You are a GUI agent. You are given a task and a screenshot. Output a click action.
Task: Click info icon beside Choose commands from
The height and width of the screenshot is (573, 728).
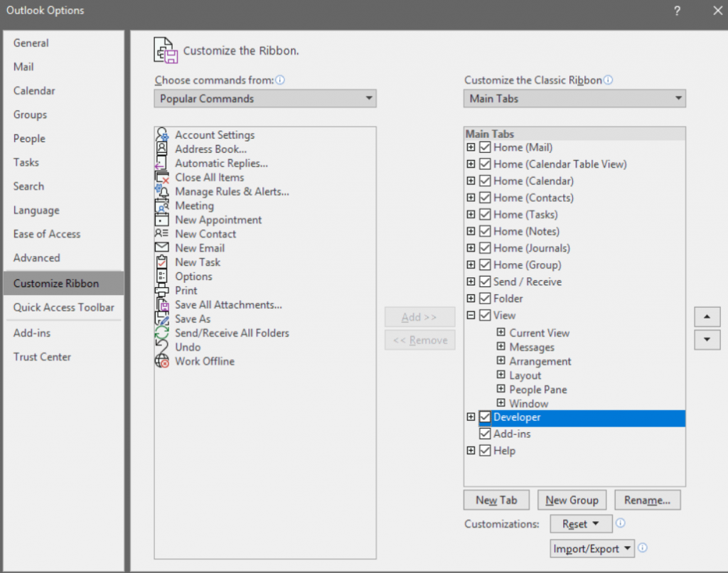coord(280,80)
